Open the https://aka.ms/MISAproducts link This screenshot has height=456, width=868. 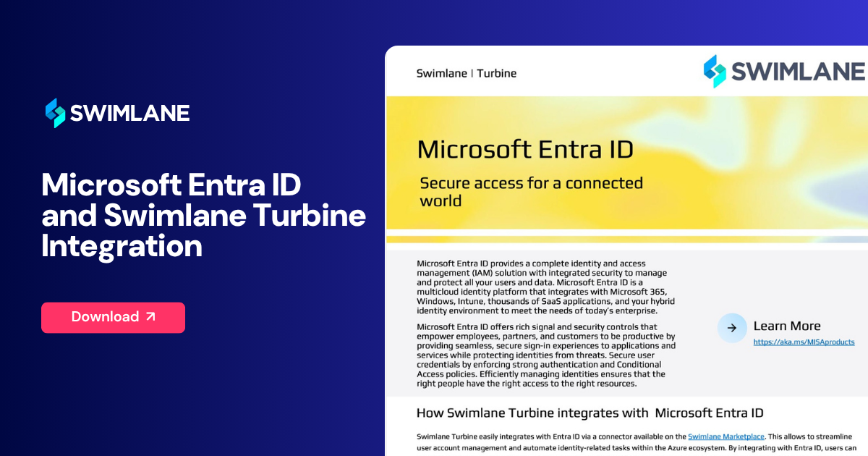click(x=804, y=342)
